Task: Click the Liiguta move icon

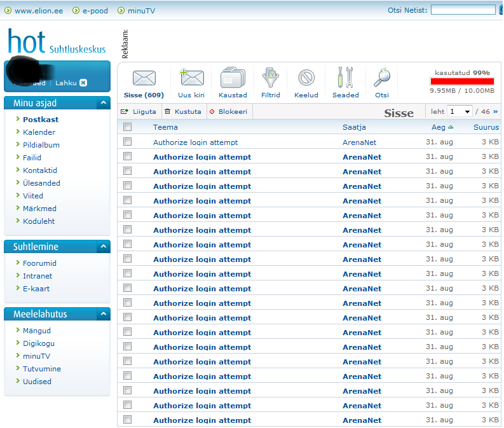Action: [125, 111]
